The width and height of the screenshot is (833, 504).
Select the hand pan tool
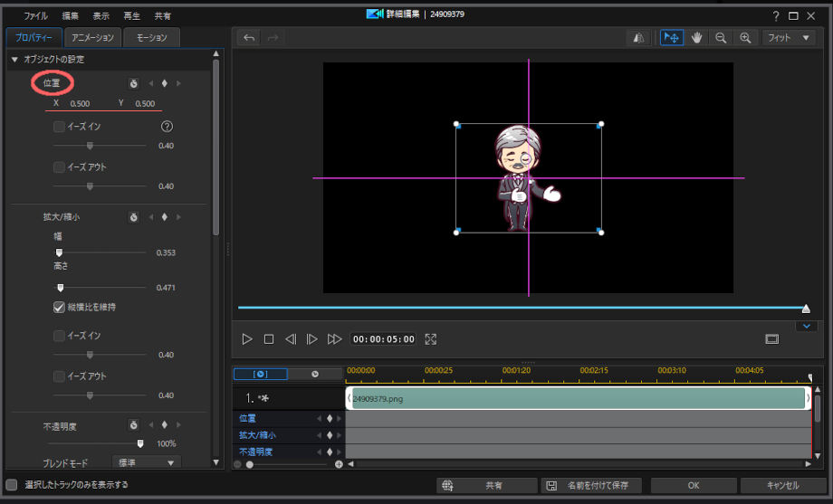[x=697, y=38]
